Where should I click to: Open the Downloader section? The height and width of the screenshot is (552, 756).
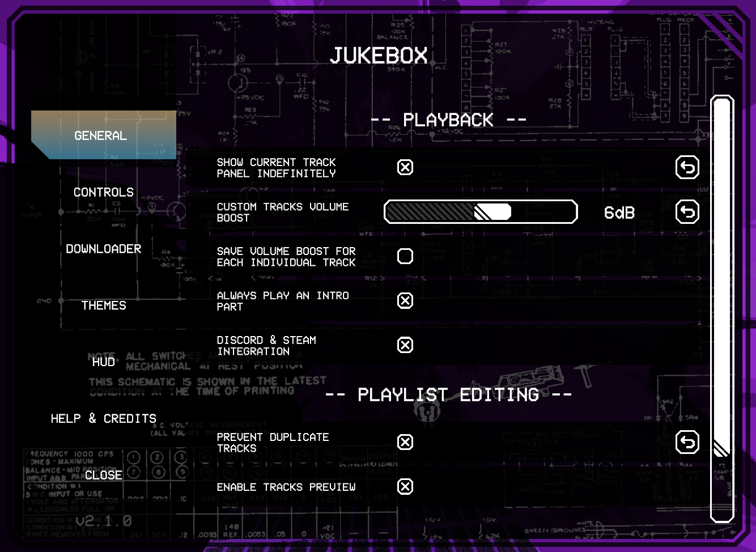104,248
